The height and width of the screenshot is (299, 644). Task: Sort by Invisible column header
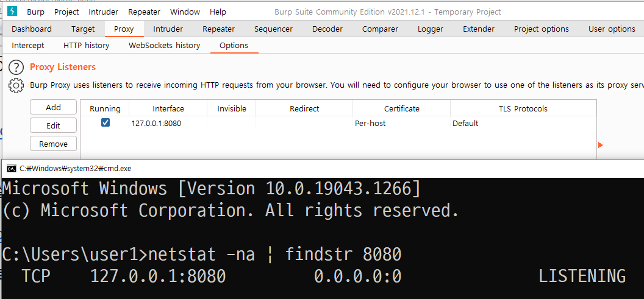point(232,108)
